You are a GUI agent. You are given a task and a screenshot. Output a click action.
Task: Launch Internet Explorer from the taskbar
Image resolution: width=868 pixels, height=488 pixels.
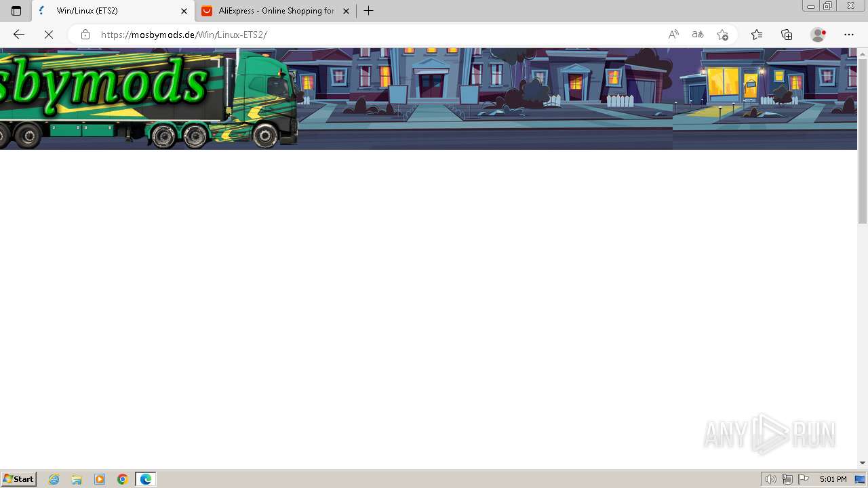click(x=54, y=479)
